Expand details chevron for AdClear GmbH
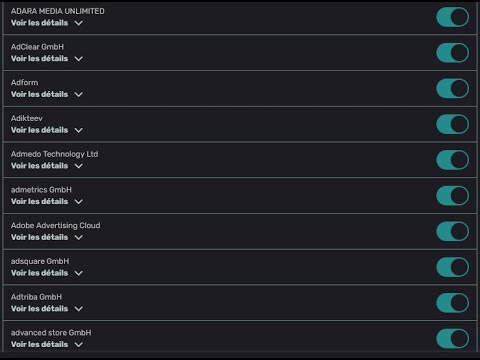This screenshot has height=360, width=480. coord(79,59)
